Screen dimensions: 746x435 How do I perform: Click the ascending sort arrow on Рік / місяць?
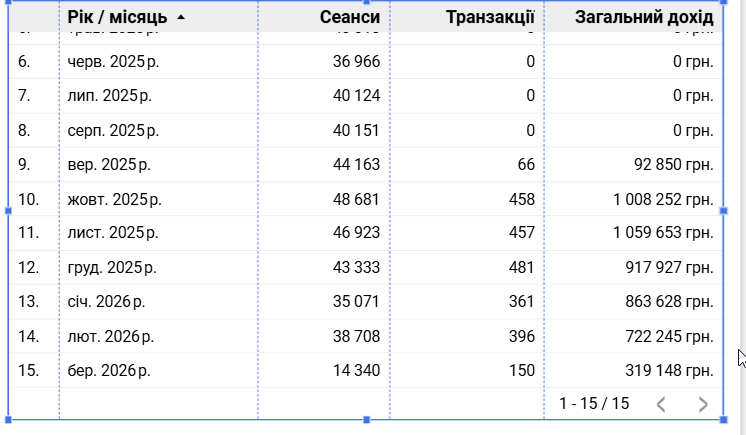(x=180, y=18)
